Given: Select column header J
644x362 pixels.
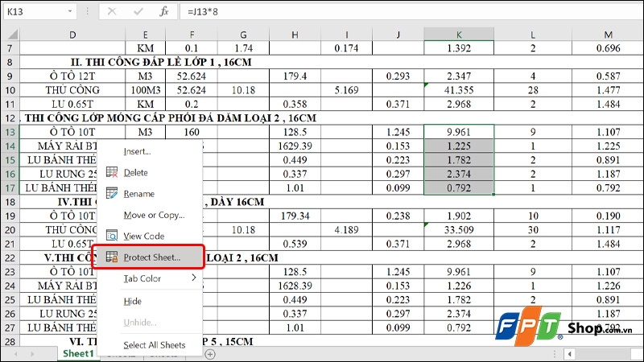Looking at the screenshot, I should [398, 35].
